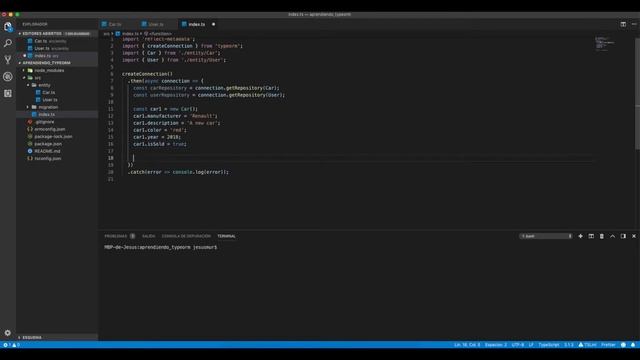The width and height of the screenshot is (640, 360).
Task: Click the breadcrumb arrow after src
Action: [112, 33]
